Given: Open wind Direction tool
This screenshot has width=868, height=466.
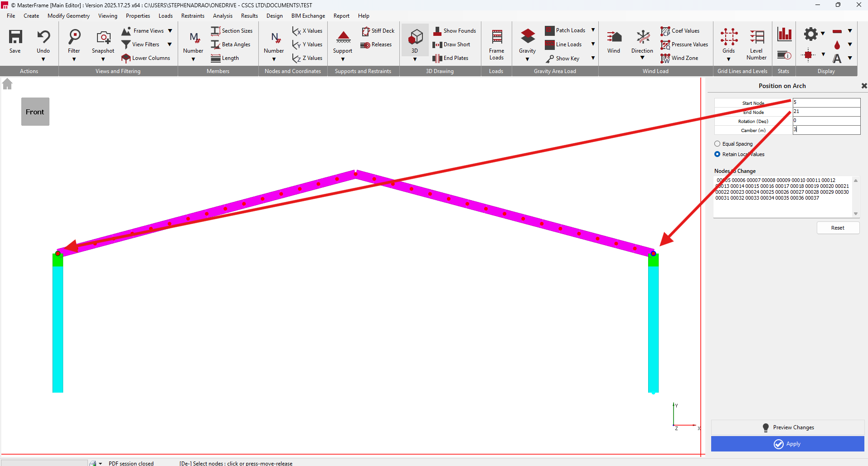Looking at the screenshot, I should (x=643, y=37).
